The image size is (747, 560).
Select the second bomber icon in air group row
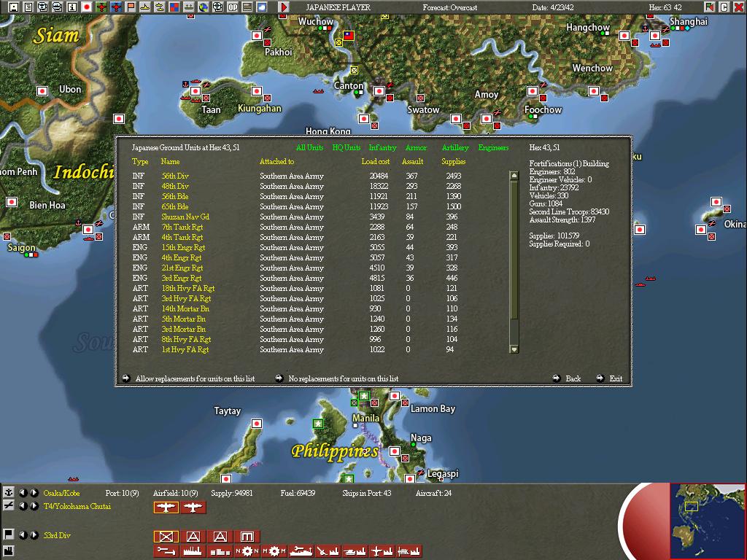(193, 507)
